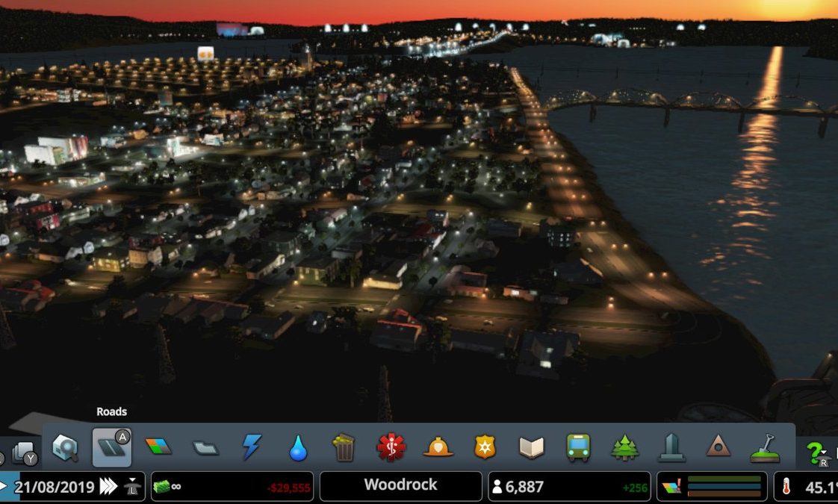838x504 pixels.
Task: Click the zoning demand icon
Action: tap(671, 486)
